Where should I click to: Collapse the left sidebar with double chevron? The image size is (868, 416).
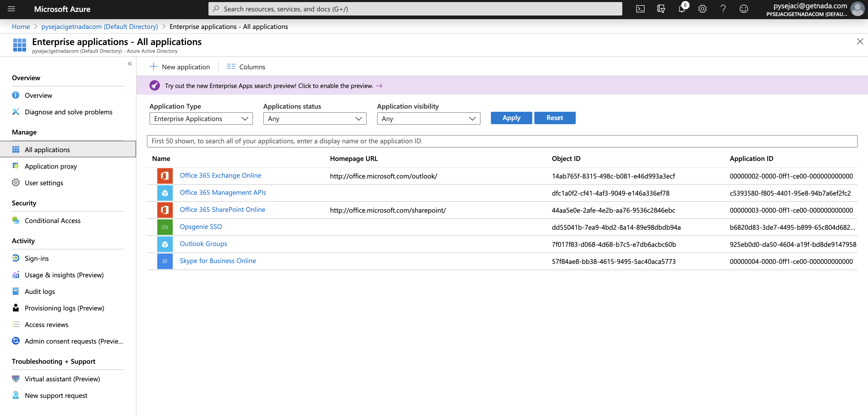(x=130, y=64)
